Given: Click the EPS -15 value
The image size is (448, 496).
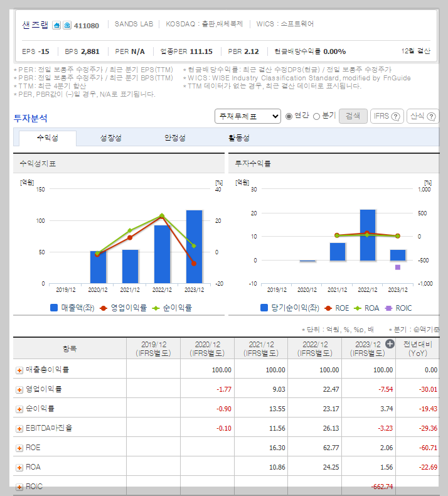Looking at the screenshot, I should (x=44, y=51).
